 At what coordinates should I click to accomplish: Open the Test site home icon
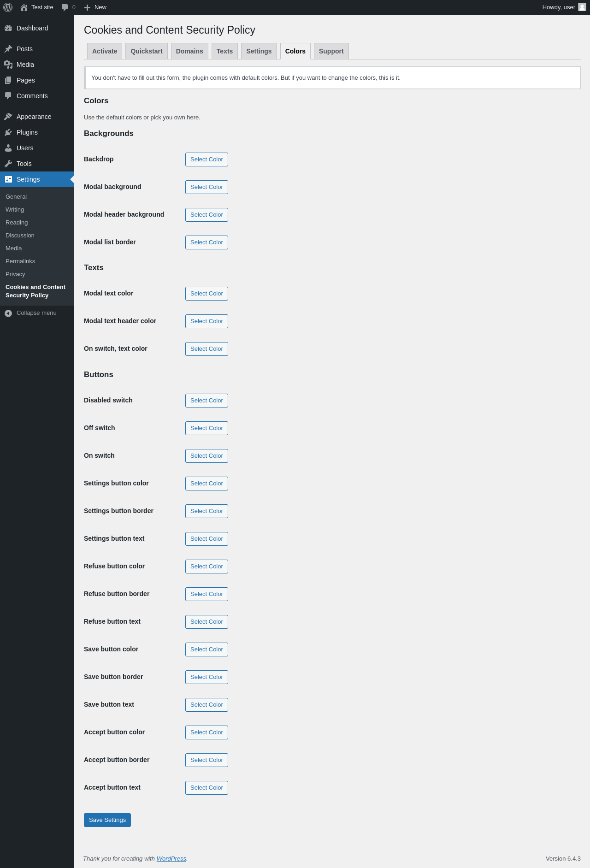point(24,7)
